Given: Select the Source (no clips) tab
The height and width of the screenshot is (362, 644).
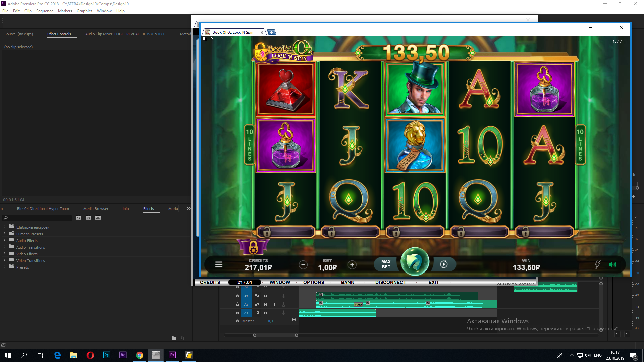Looking at the screenshot, I should (19, 34).
